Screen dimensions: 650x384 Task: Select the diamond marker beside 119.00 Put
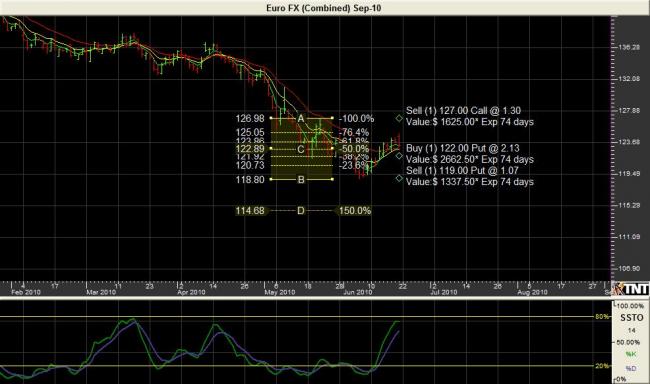click(399, 178)
